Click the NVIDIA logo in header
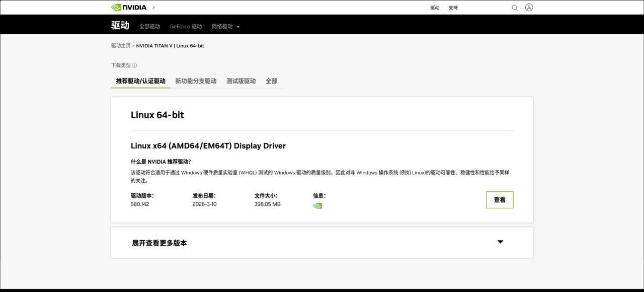The height and width of the screenshot is (292, 644). pyautogui.click(x=129, y=8)
